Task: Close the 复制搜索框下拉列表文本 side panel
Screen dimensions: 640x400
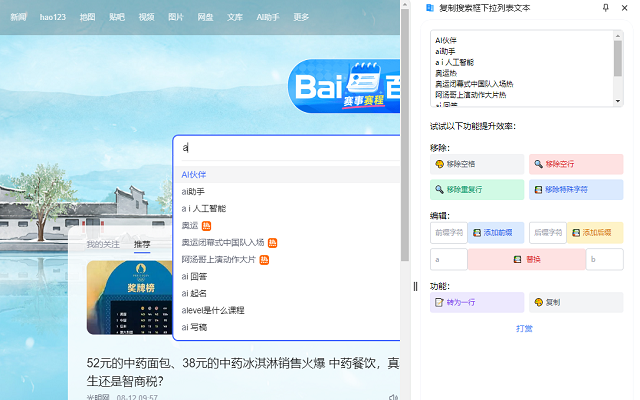Action: (624, 8)
